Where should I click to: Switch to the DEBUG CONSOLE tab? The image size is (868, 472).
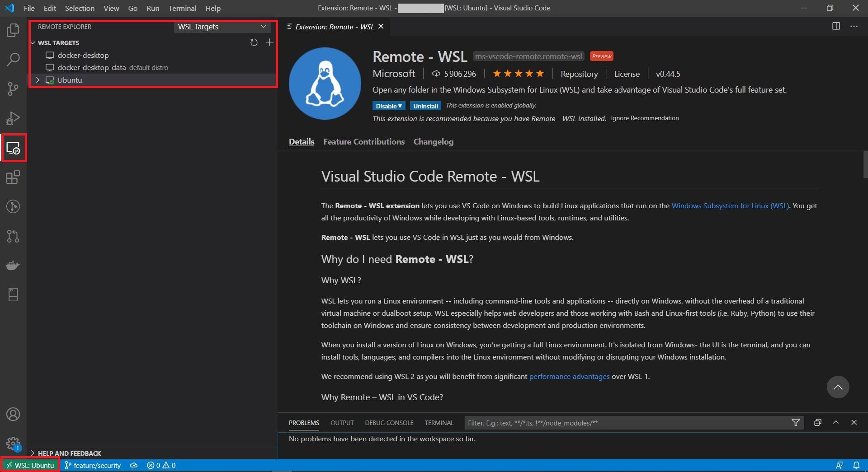[x=389, y=423]
